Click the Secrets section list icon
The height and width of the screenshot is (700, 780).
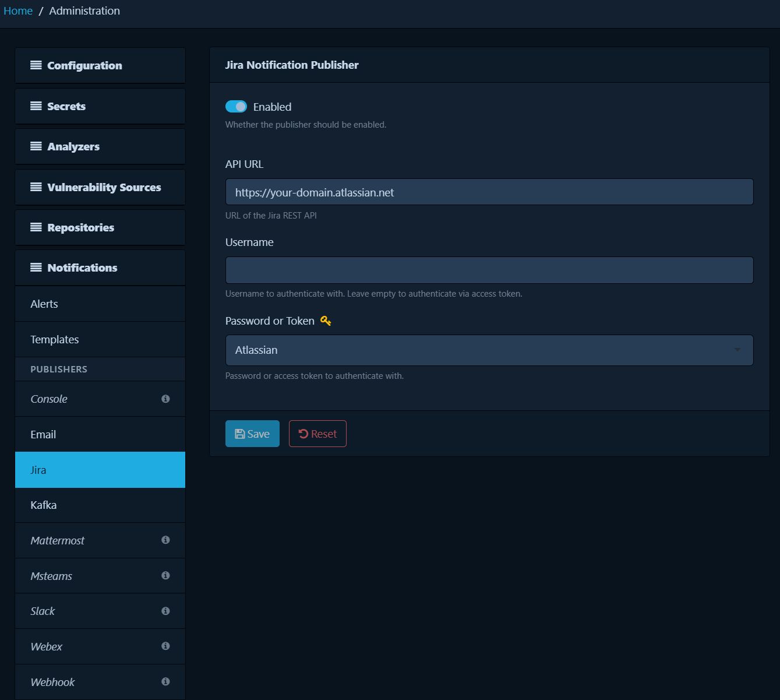(36, 106)
